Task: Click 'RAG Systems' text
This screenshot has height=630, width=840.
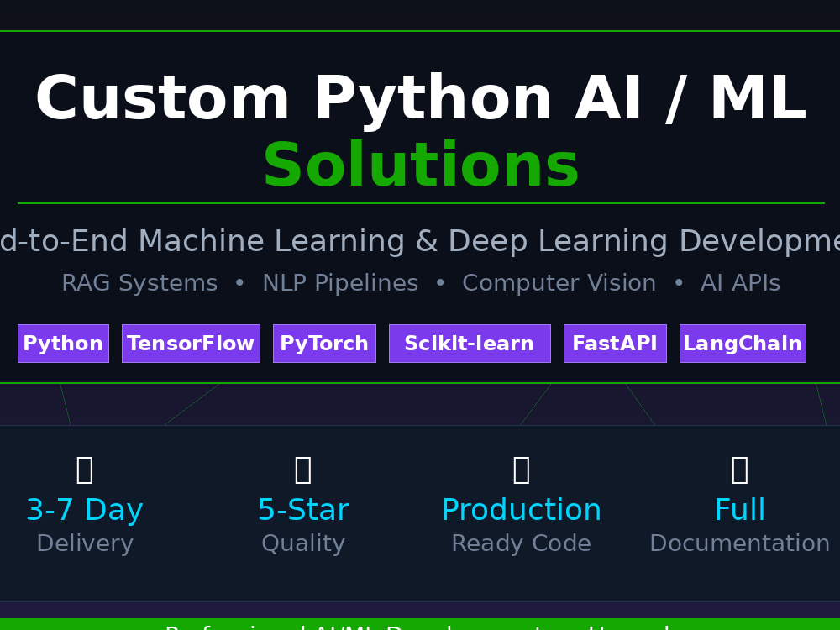Action: (x=139, y=283)
